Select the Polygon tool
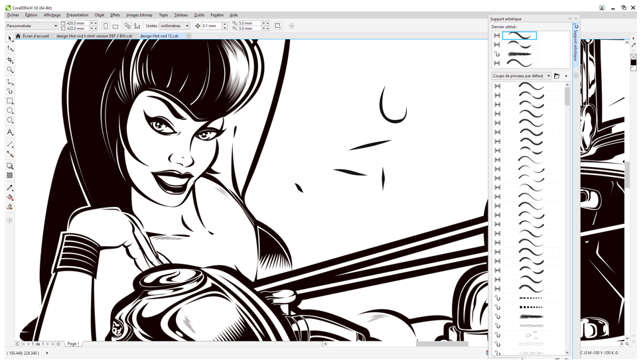Image resolution: width=641 pixels, height=364 pixels. (10, 120)
